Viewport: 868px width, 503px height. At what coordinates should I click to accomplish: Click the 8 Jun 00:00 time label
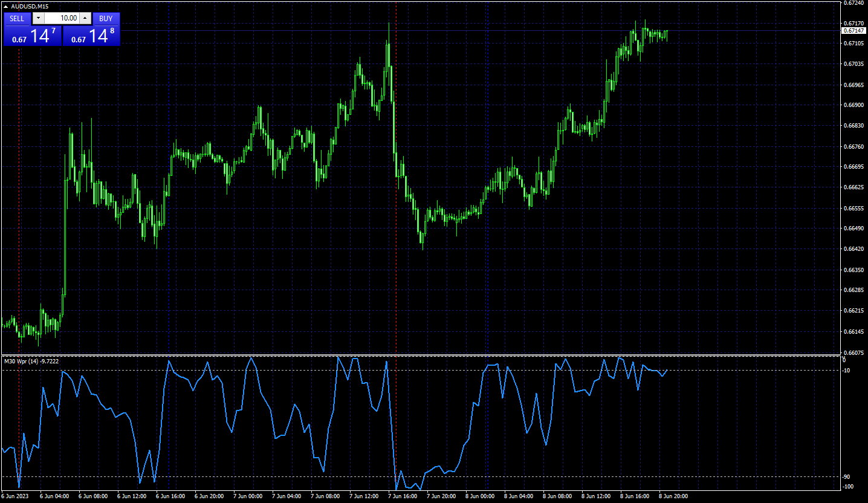tap(480, 496)
